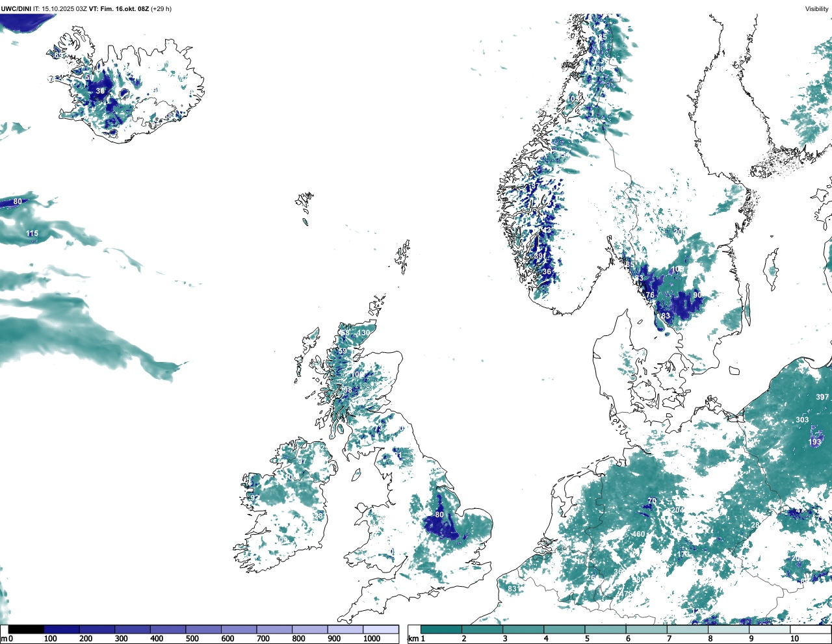Click the '90' value in southern Sweden
832x644 pixels.
pos(697,295)
